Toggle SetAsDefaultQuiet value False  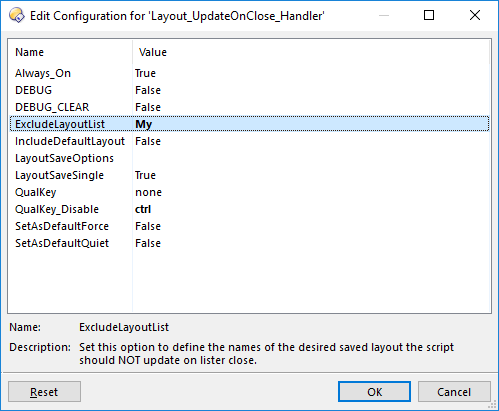(148, 243)
